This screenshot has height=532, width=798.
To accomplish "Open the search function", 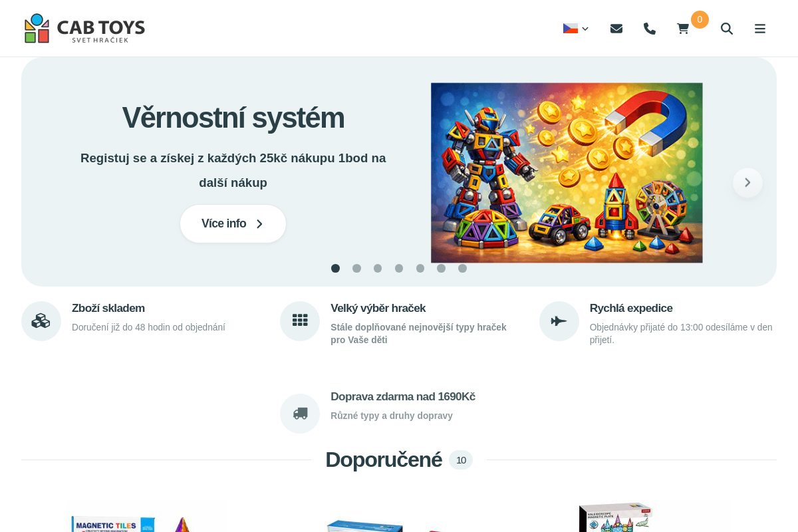I will 727,29.
